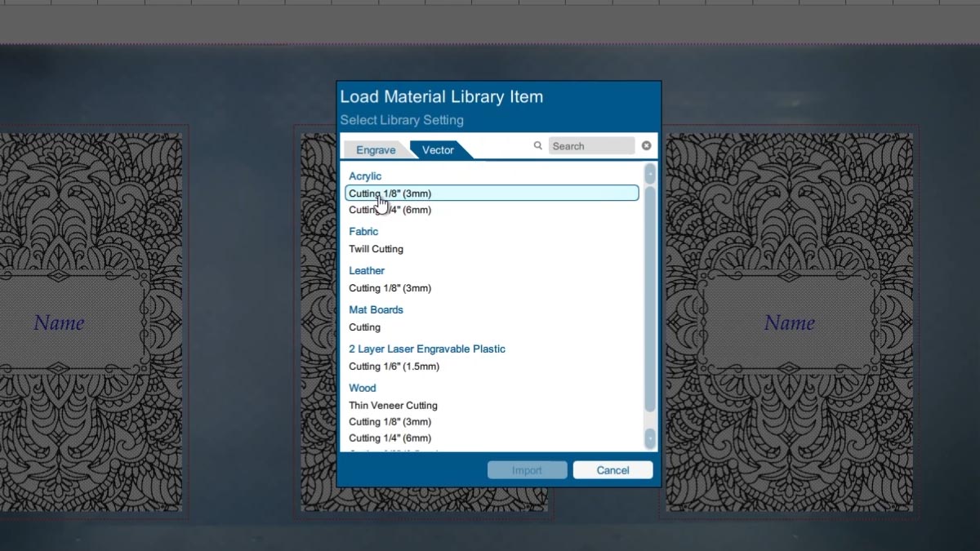Cancel the Load Material Library dialog
This screenshot has width=980, height=551.
coord(612,469)
